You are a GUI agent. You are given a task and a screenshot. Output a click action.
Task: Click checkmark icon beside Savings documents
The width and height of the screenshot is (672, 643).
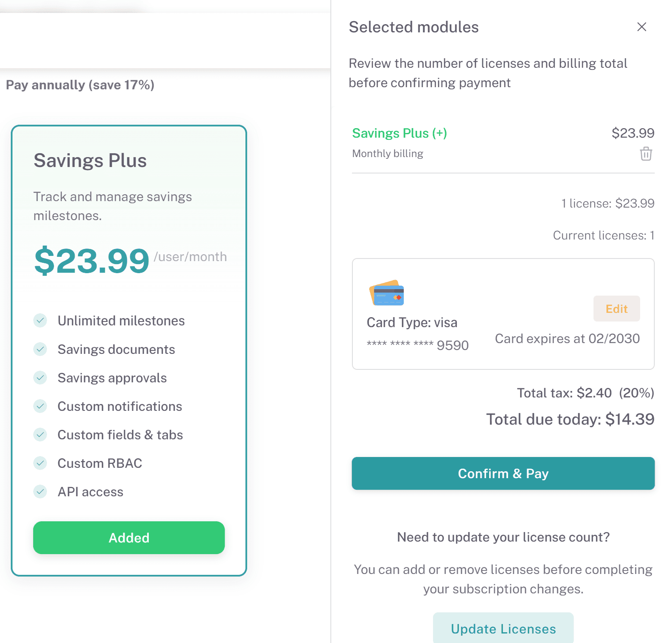[40, 349]
